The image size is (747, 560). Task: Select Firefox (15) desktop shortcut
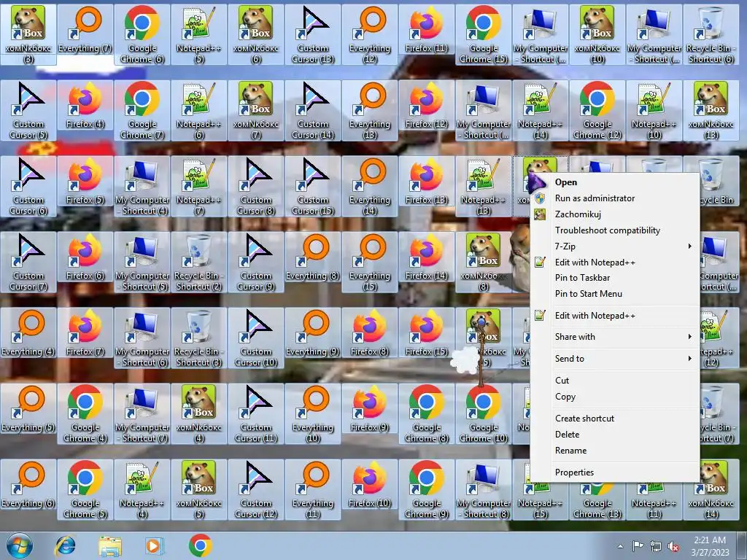427,333
